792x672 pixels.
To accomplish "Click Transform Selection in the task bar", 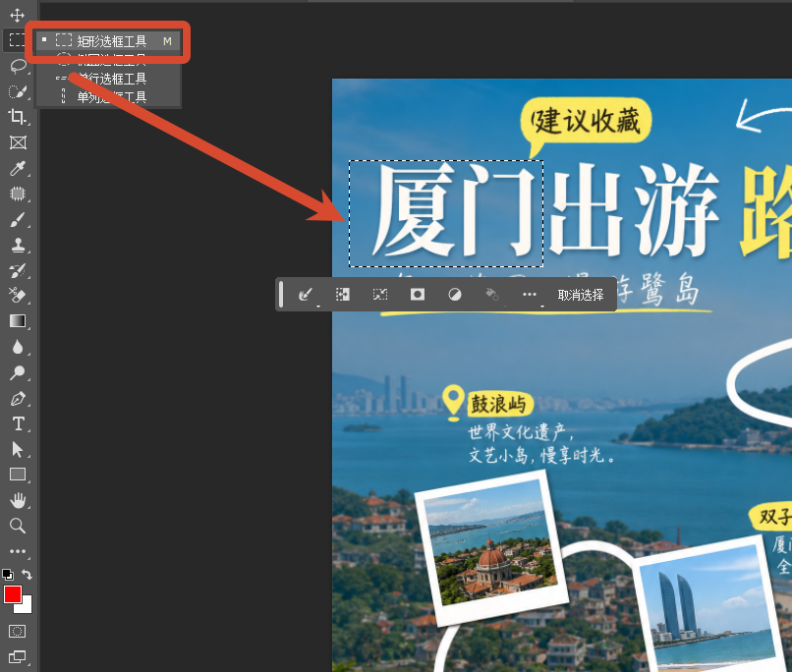I will click(x=380, y=295).
